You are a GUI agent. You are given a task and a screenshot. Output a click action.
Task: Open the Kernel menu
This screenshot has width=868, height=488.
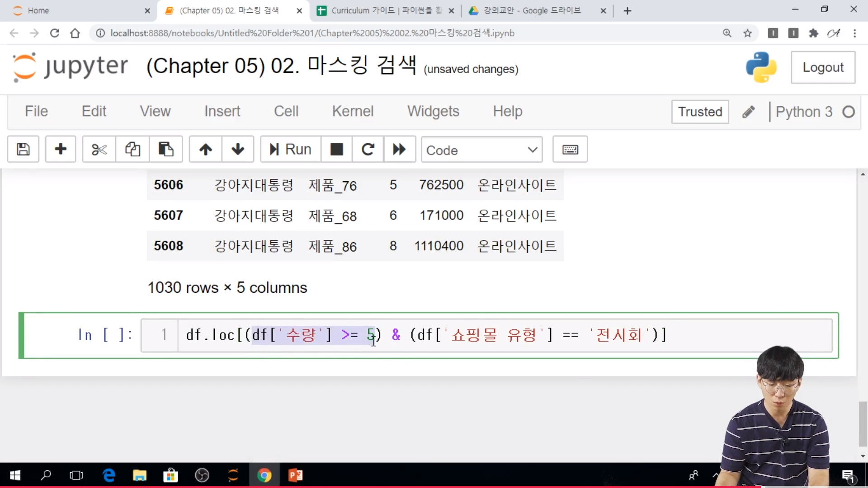click(x=353, y=111)
